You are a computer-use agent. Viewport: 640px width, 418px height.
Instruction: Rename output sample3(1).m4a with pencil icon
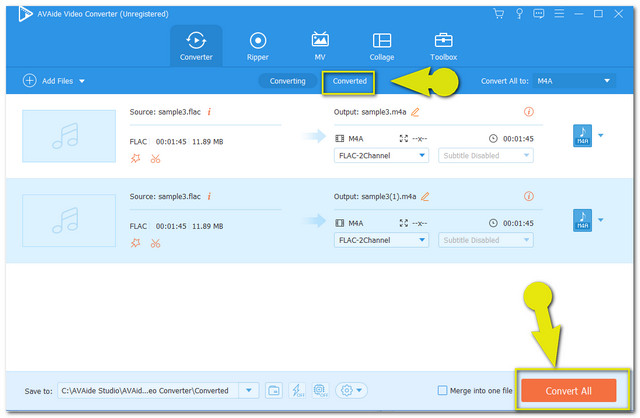click(425, 196)
